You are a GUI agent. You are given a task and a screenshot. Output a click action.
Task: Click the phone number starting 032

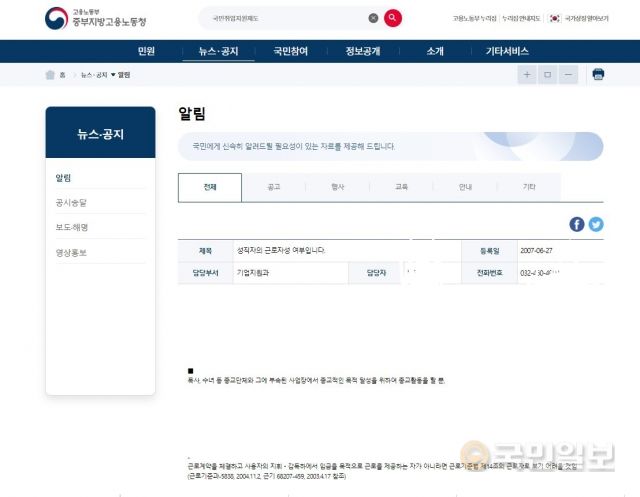(x=540, y=273)
